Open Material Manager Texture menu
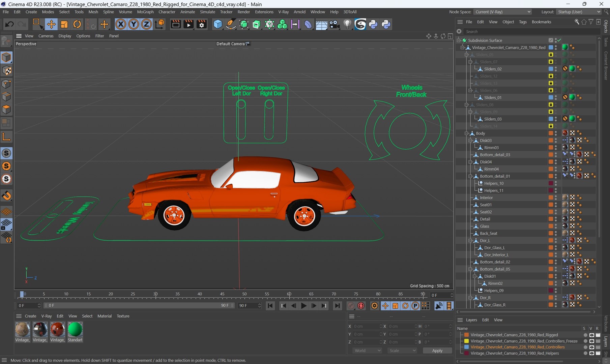The image size is (610, 364). (123, 316)
